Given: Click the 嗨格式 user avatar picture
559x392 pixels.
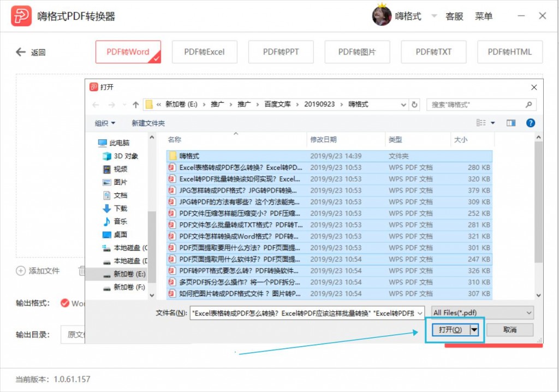Looking at the screenshot, I should (x=382, y=16).
